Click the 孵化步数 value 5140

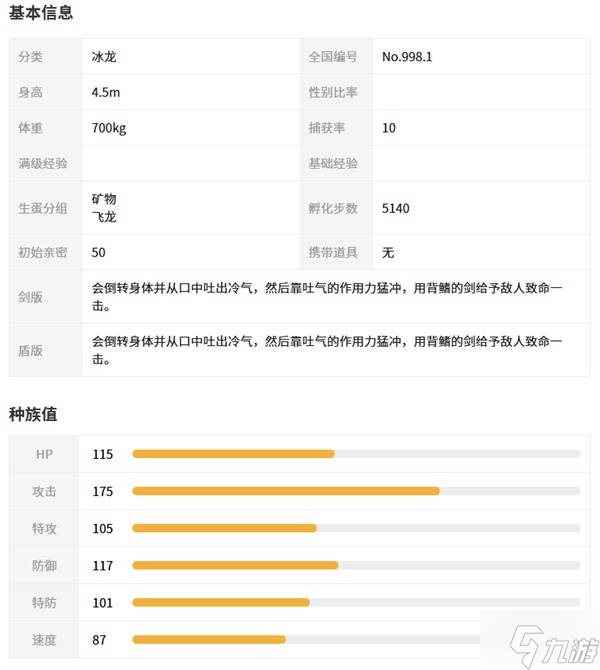396,208
